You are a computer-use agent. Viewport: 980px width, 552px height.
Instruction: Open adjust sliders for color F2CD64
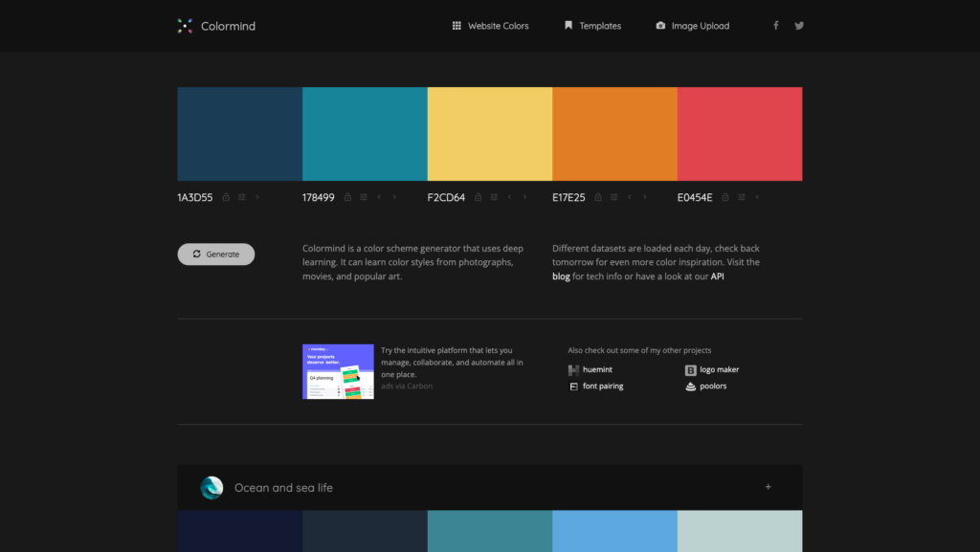[x=494, y=197]
